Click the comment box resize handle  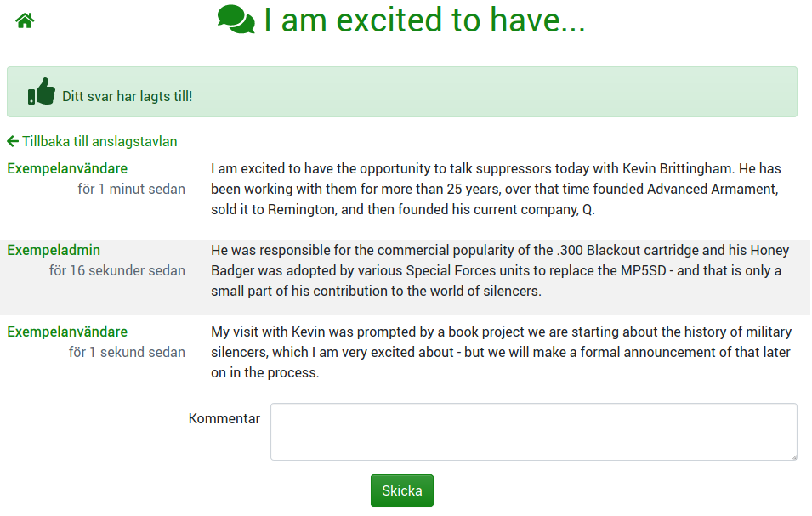click(x=793, y=456)
